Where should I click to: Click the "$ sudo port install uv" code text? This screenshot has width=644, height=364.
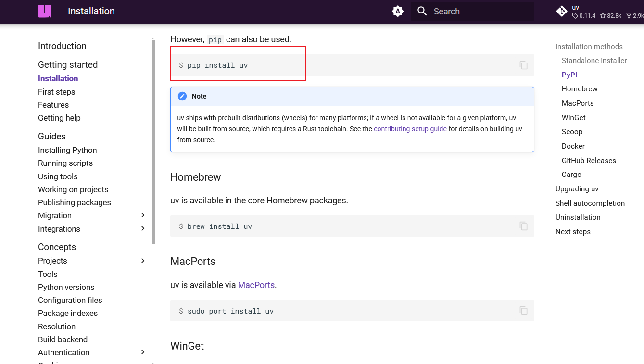pyautogui.click(x=226, y=311)
